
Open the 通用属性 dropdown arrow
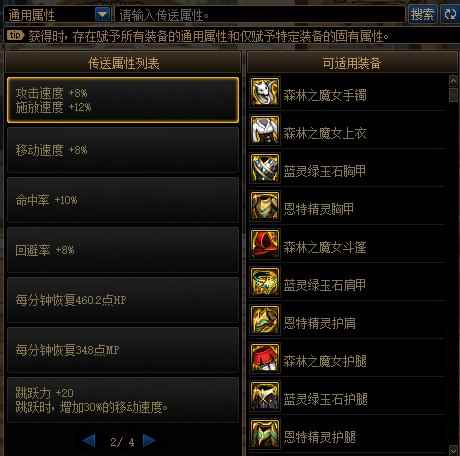[x=103, y=14]
